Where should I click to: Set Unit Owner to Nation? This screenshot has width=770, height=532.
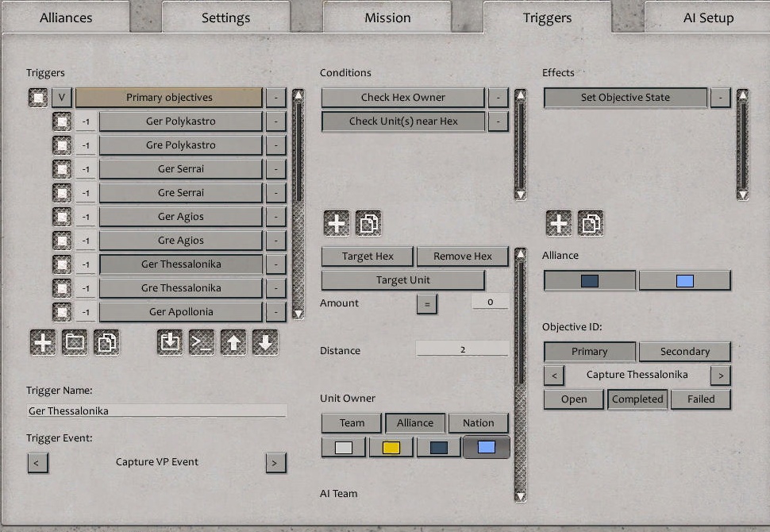pyautogui.click(x=479, y=423)
